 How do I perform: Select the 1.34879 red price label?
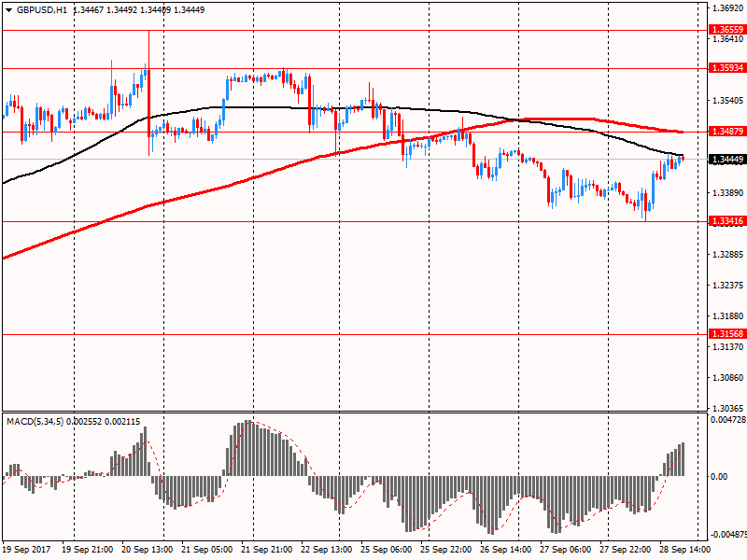(x=727, y=131)
